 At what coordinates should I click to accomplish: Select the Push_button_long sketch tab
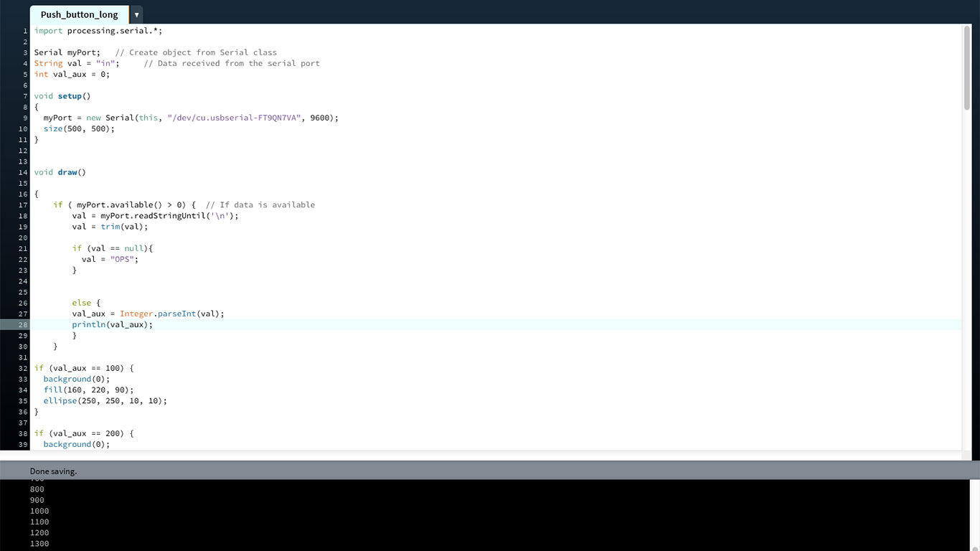[x=79, y=14]
